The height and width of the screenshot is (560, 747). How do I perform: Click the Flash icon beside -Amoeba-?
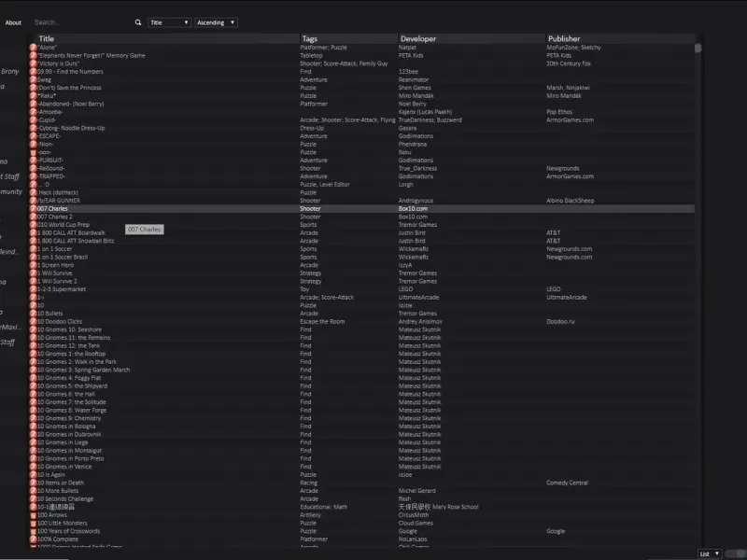click(34, 112)
